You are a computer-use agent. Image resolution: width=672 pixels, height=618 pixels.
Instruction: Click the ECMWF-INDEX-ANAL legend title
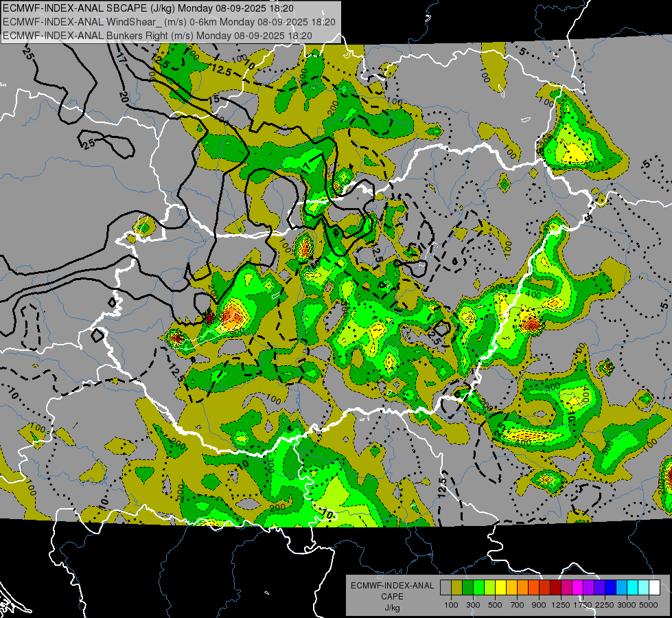[x=393, y=586]
